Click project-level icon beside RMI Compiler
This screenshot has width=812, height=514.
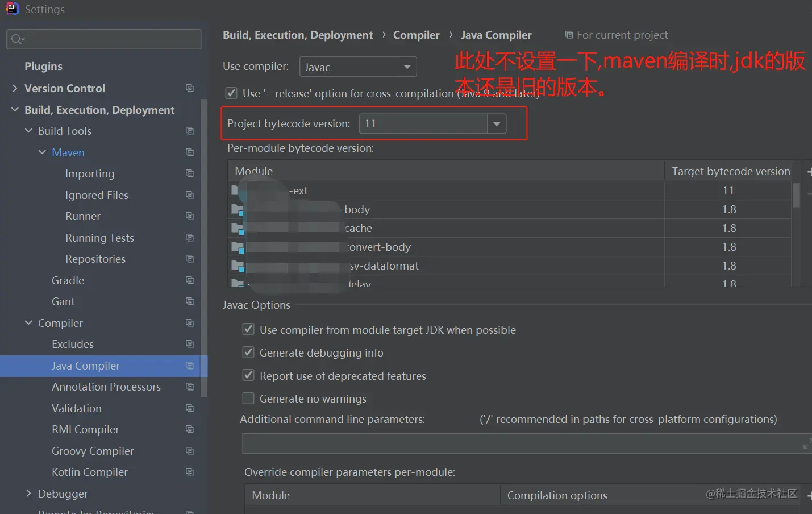[190, 429]
